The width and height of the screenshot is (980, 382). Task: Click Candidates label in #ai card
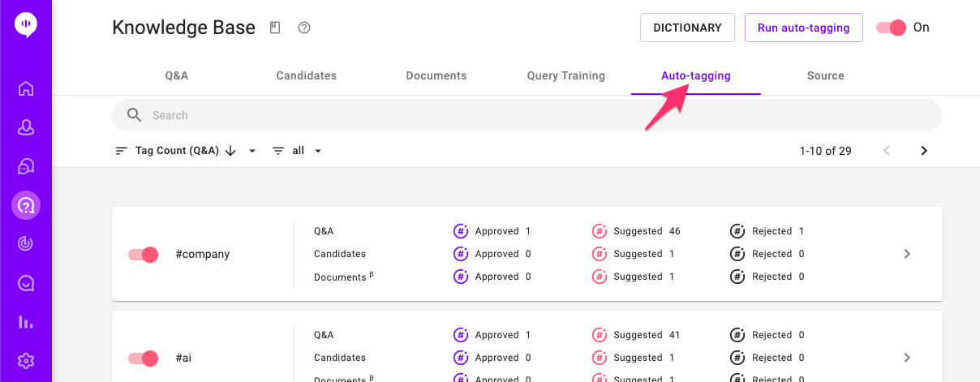click(340, 358)
